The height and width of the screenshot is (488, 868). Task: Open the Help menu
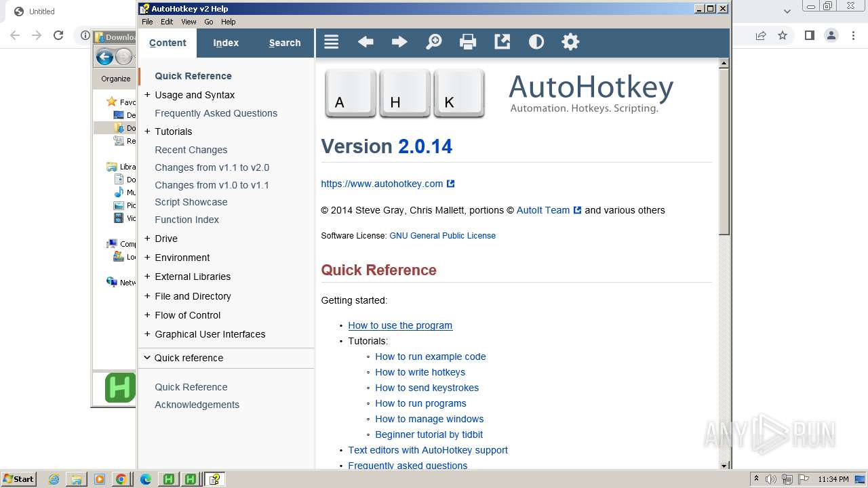pos(229,22)
